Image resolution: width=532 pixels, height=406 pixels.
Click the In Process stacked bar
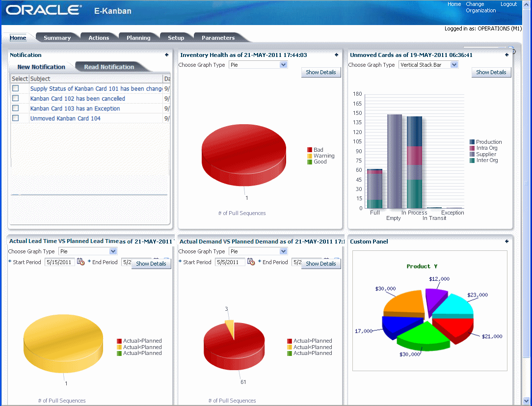(x=414, y=162)
